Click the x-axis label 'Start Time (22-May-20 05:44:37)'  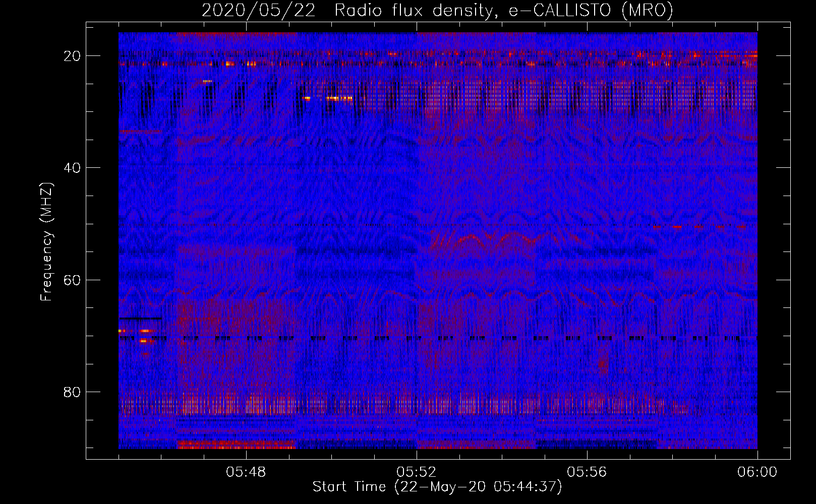tap(437, 487)
